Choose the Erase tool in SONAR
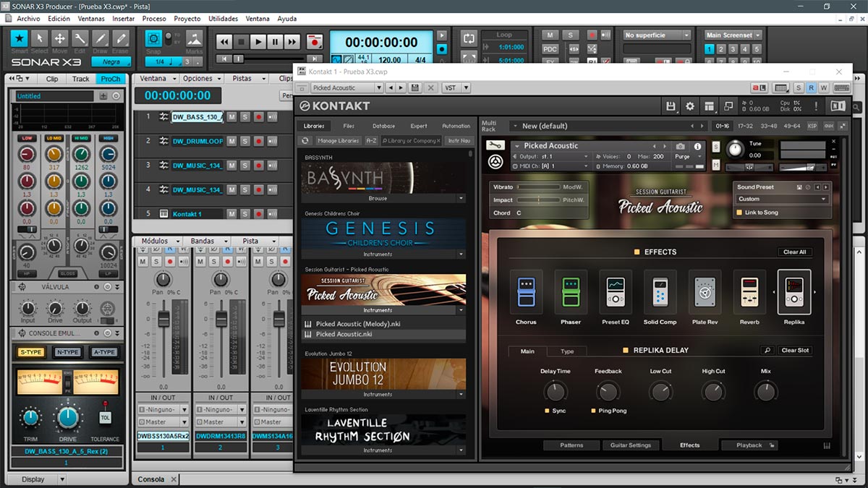 click(121, 38)
